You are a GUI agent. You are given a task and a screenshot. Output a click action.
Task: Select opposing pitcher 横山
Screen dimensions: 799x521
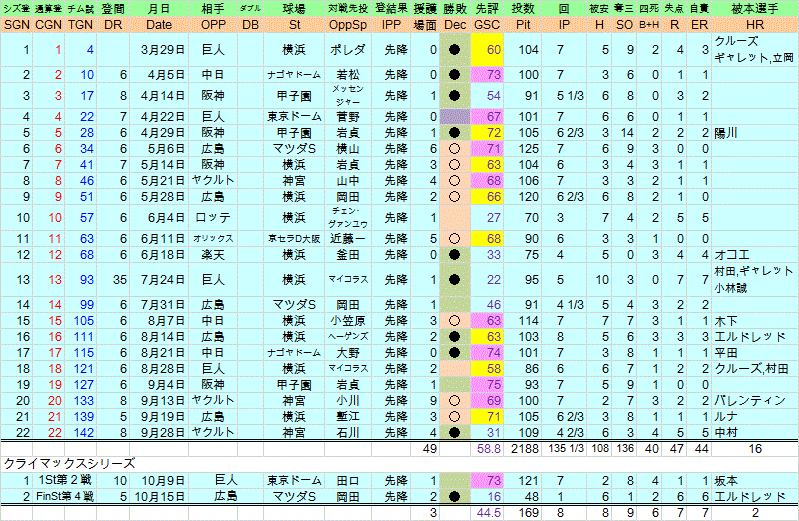[x=348, y=149]
